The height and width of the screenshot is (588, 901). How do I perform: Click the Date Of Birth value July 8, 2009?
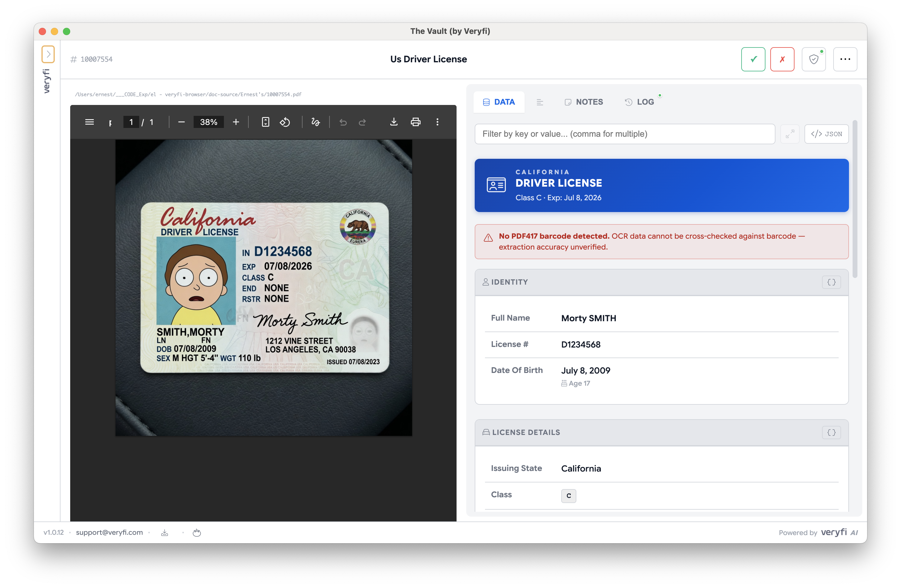click(x=585, y=371)
